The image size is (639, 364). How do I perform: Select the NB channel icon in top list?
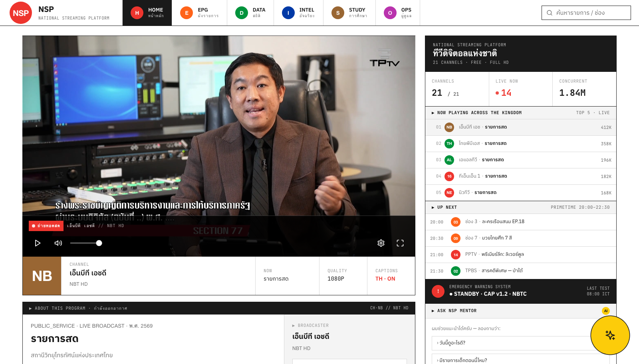[449, 127]
